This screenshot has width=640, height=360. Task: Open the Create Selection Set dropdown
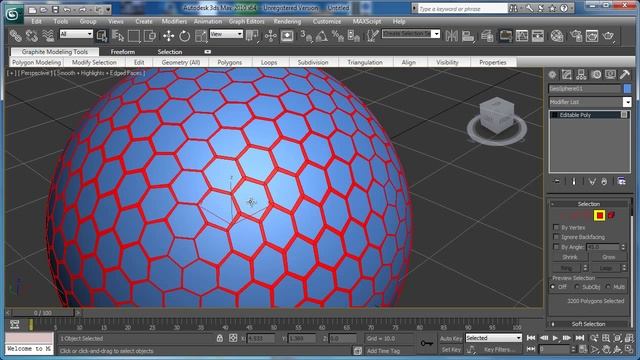(x=411, y=34)
